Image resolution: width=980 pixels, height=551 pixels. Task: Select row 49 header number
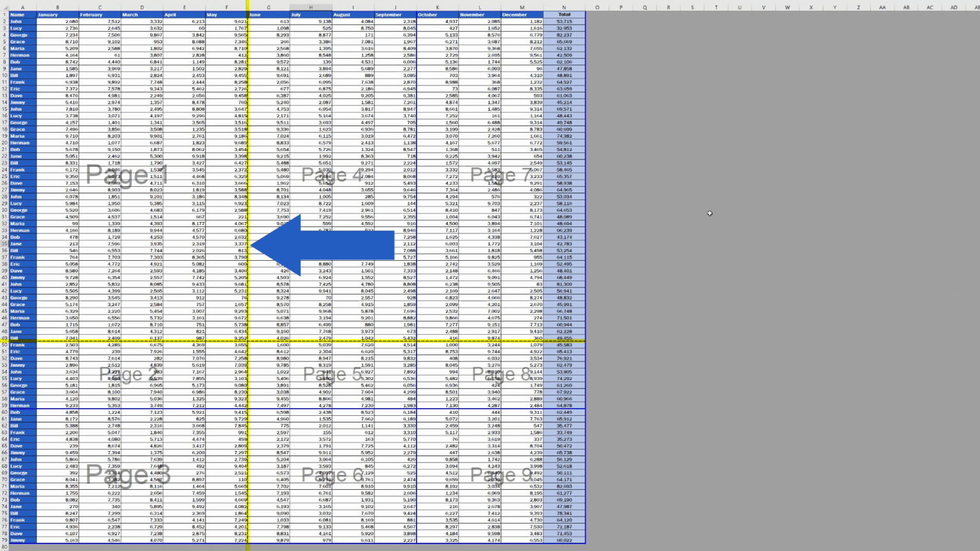[4, 338]
